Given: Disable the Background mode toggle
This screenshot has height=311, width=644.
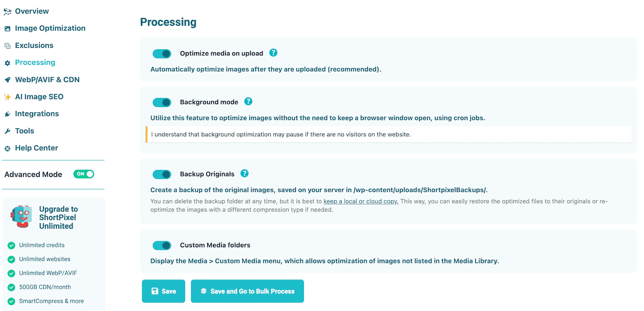Looking at the screenshot, I should pyautogui.click(x=162, y=102).
